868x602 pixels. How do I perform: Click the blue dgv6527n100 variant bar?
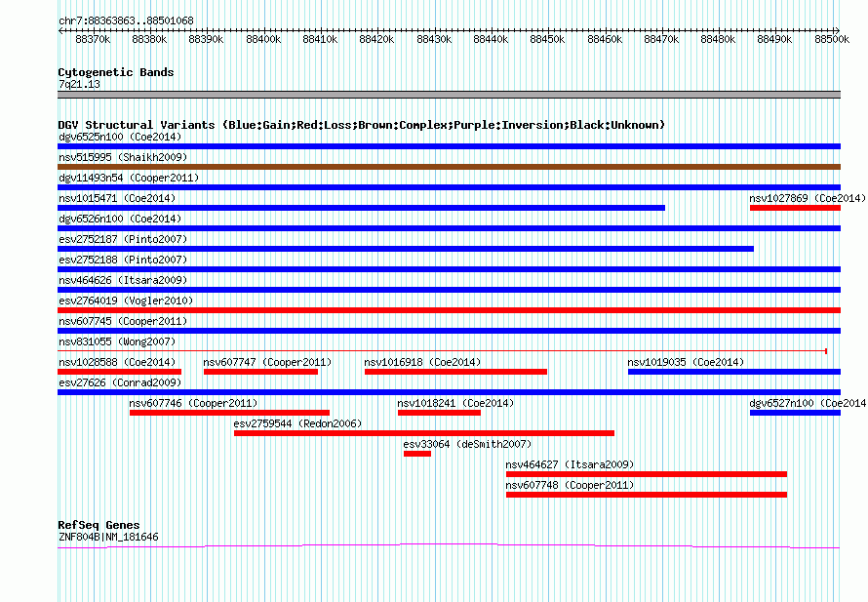pos(796,413)
